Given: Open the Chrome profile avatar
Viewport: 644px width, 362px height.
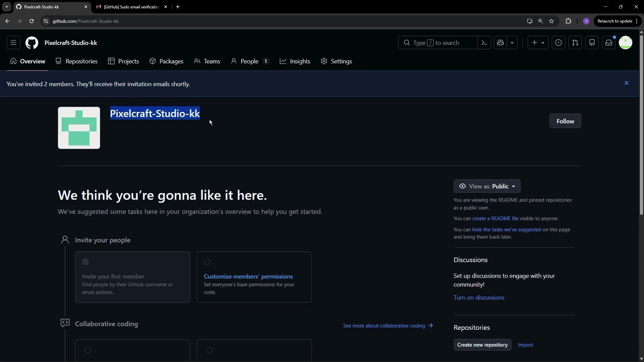Looking at the screenshot, I should [x=586, y=21].
